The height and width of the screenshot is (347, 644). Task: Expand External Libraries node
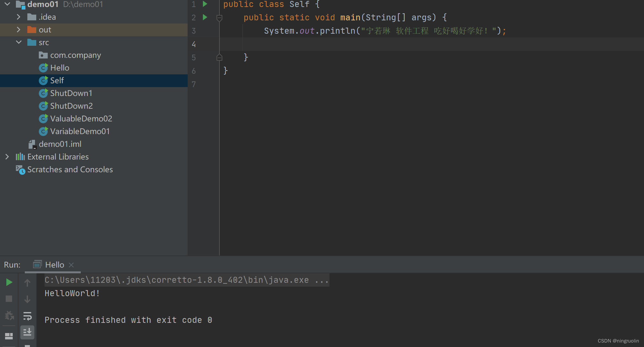tap(7, 157)
